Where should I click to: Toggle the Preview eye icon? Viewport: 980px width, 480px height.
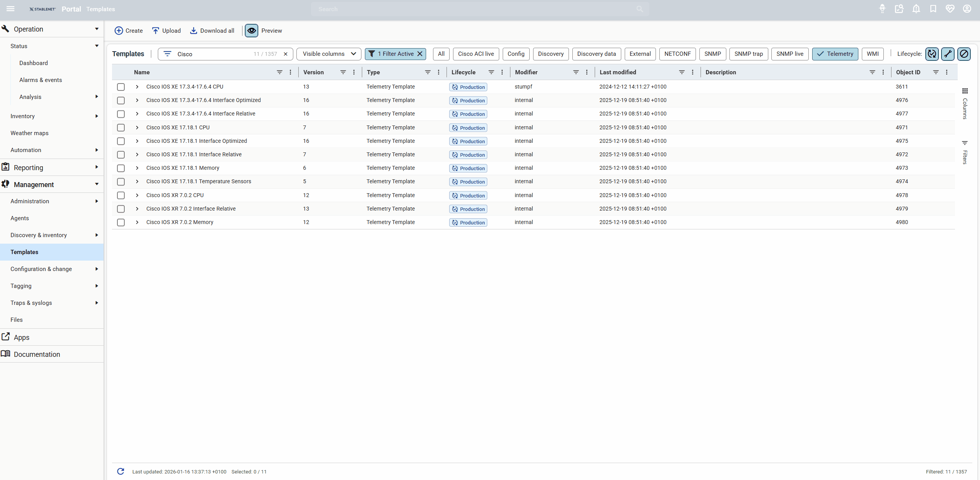click(251, 30)
